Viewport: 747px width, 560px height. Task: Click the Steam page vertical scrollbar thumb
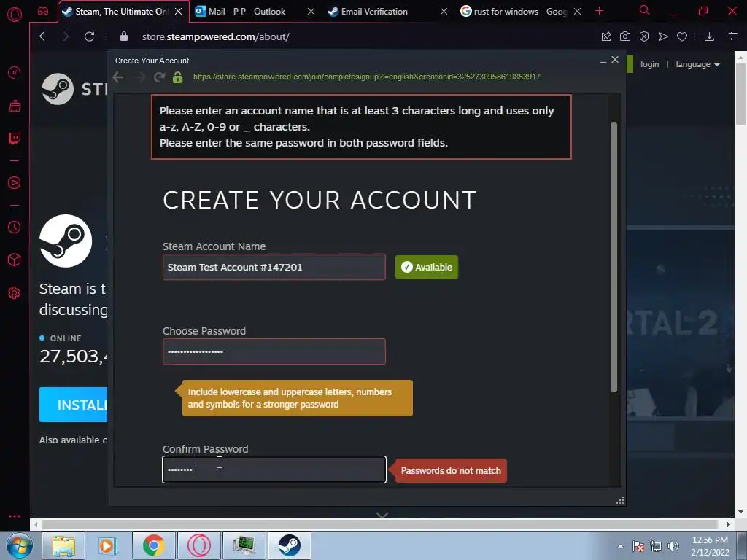(x=740, y=93)
